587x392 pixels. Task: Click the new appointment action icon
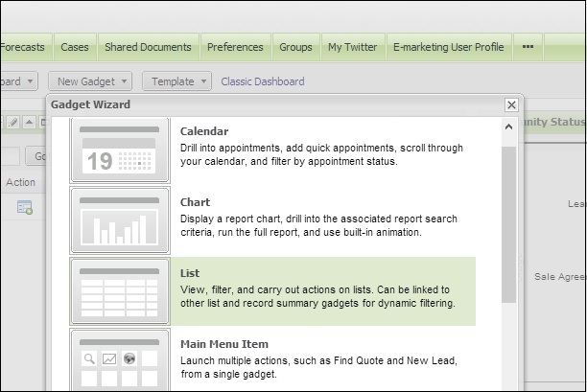[x=25, y=207]
